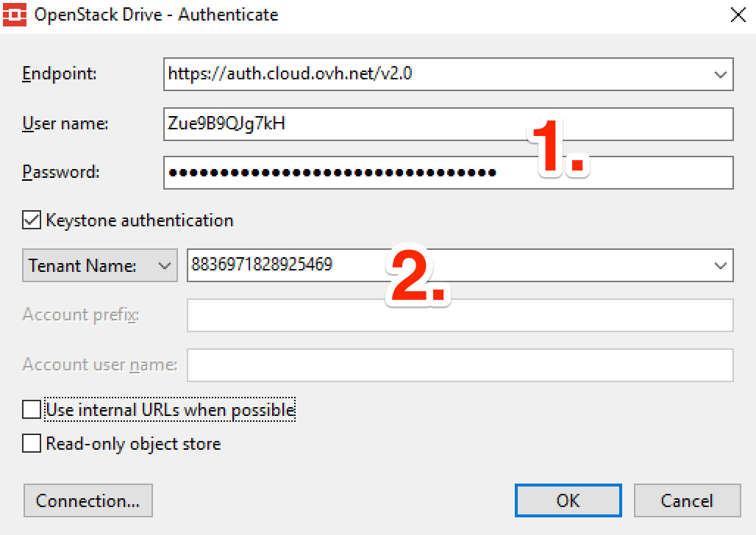Image resolution: width=756 pixels, height=535 pixels.
Task: Cancel the authentication dialog
Action: [687, 500]
